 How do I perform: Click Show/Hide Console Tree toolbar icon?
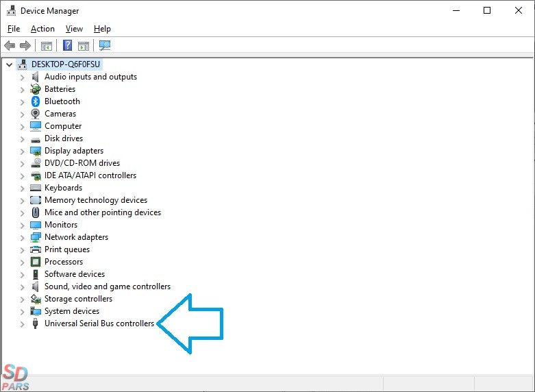(47, 46)
